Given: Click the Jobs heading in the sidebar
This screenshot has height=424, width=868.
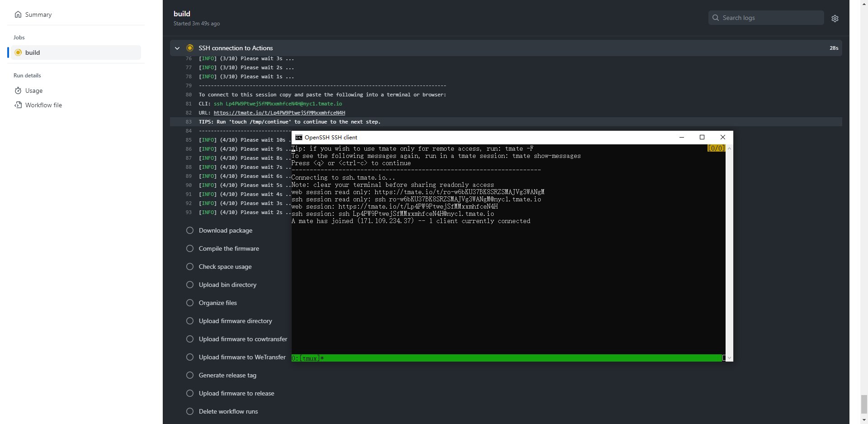Looking at the screenshot, I should coord(19,38).
